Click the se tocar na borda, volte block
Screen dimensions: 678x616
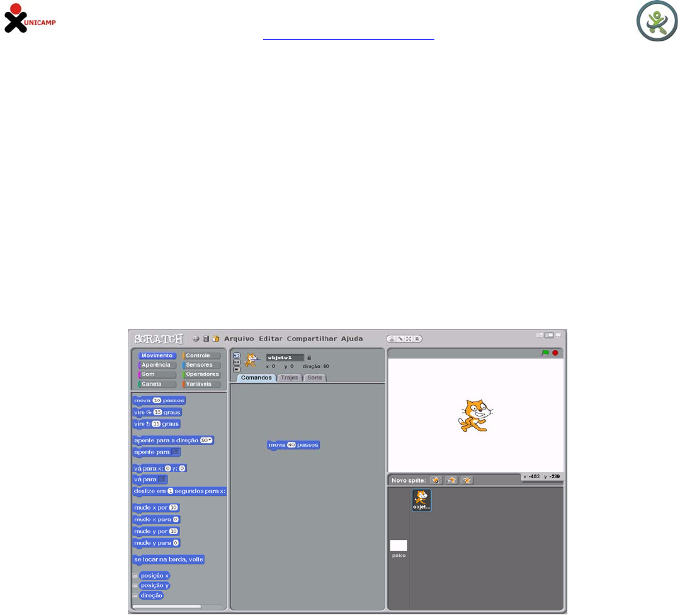click(169, 560)
